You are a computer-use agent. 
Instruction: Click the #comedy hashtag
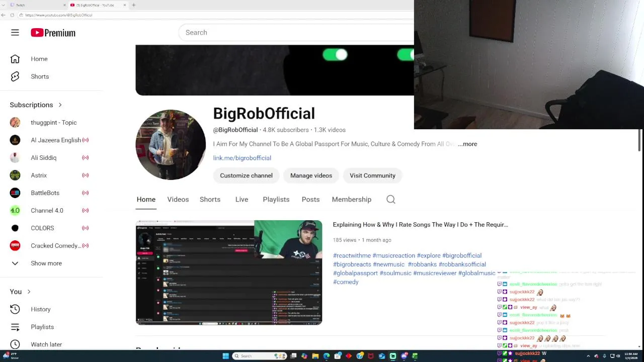coord(346,282)
